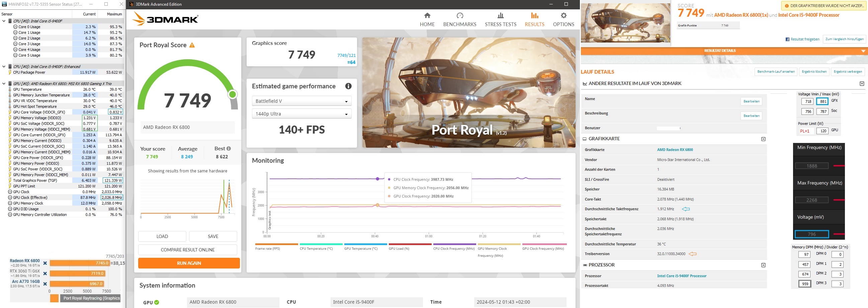Open OPTIONS in 3DMark

click(x=563, y=19)
